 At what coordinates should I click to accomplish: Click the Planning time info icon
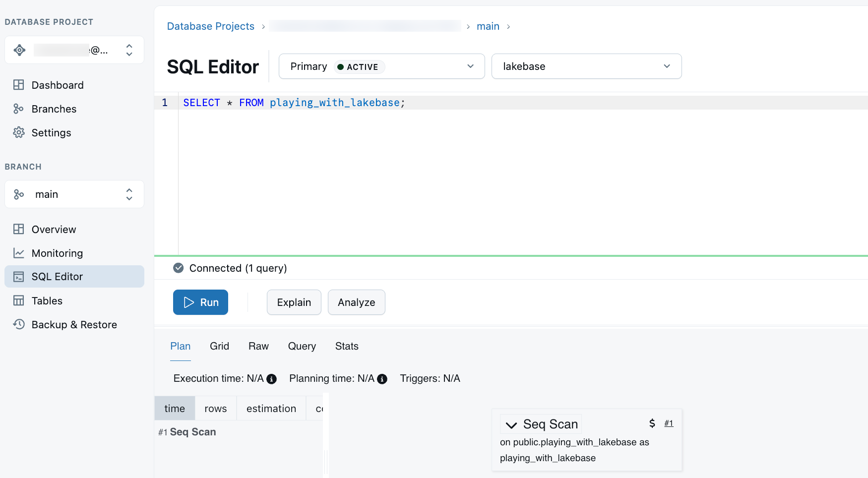[381, 379]
